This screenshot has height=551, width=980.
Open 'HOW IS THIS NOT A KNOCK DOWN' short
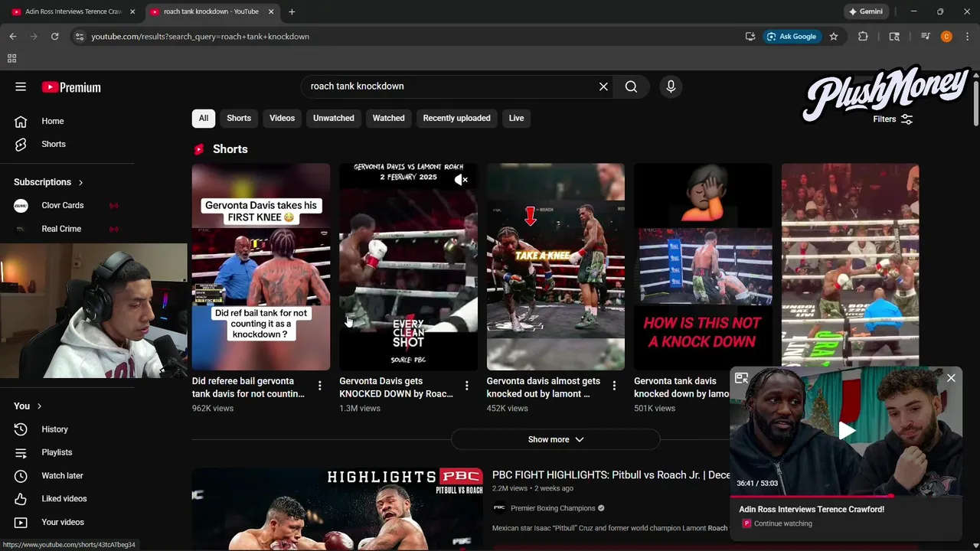pos(703,266)
